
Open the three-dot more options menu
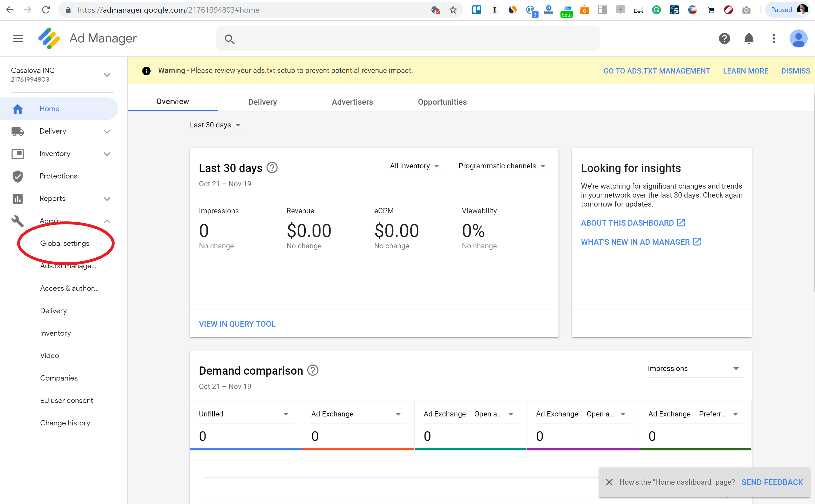click(774, 39)
